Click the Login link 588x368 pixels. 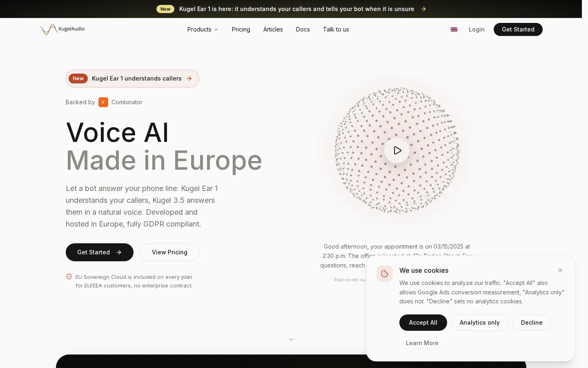pyautogui.click(x=477, y=29)
